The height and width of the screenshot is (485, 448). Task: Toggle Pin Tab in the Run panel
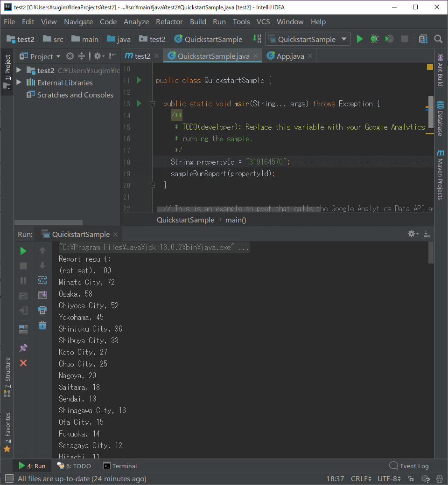click(23, 348)
